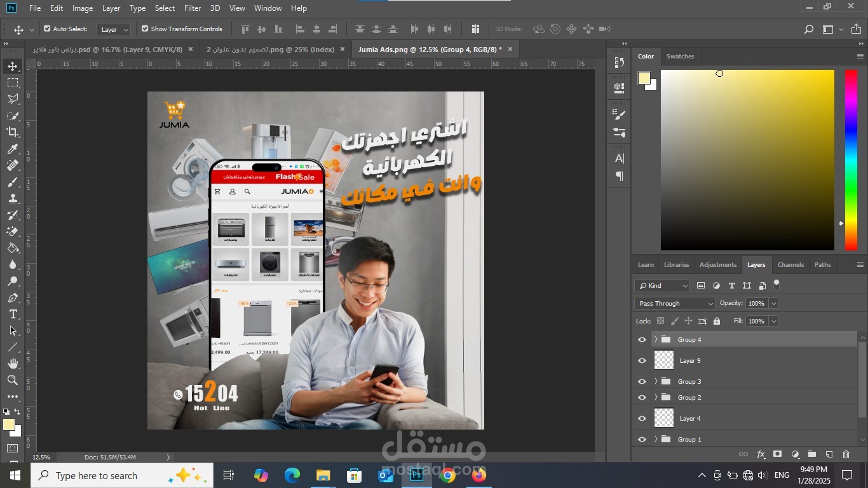Screen dimensions: 868x488
Task: Pick the Polygonal Lasso tool
Action: tap(12, 99)
